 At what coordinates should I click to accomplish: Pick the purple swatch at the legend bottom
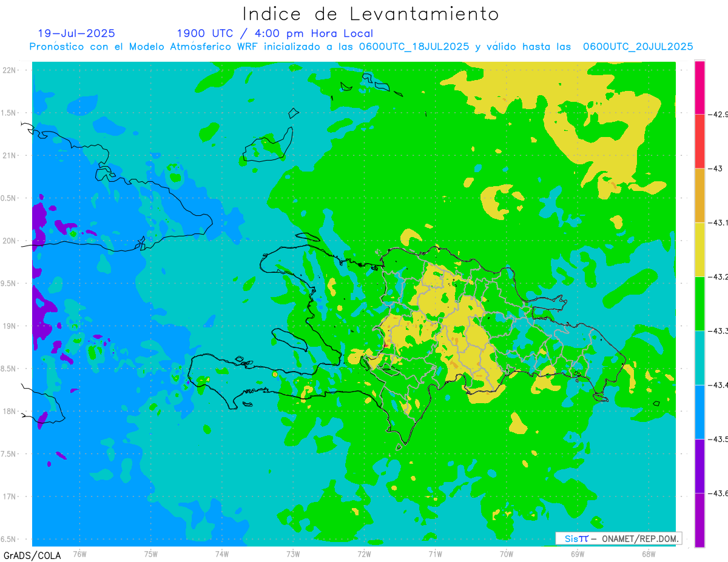pyautogui.click(x=699, y=520)
